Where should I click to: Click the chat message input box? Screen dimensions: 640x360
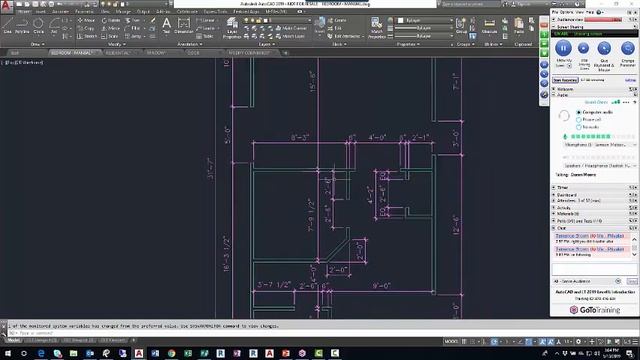click(594, 269)
